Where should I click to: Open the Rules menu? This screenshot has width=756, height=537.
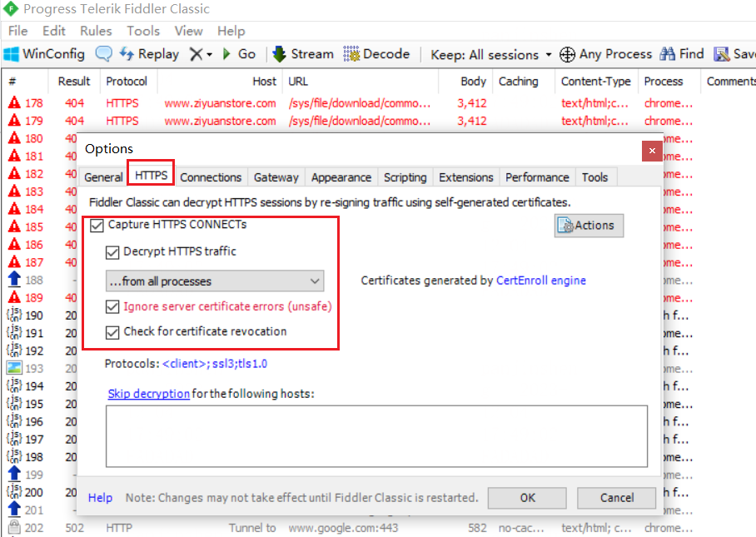click(x=96, y=31)
